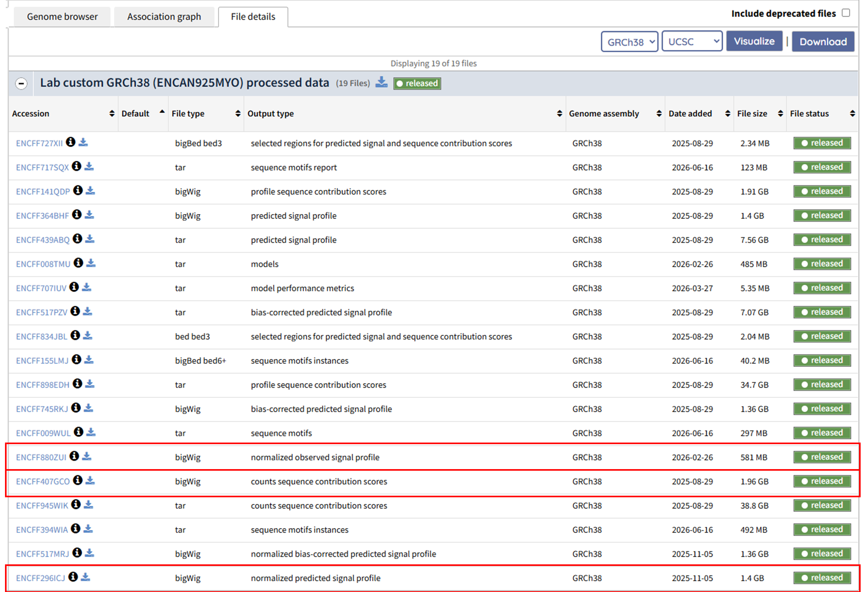
Task: Download file ENCFF141QDP via its download icon
Action: (x=91, y=190)
